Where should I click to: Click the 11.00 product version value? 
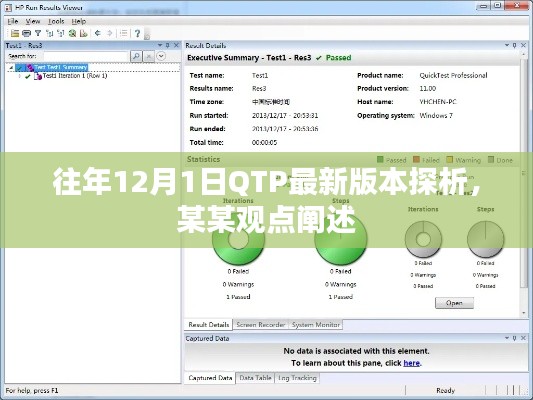point(428,88)
